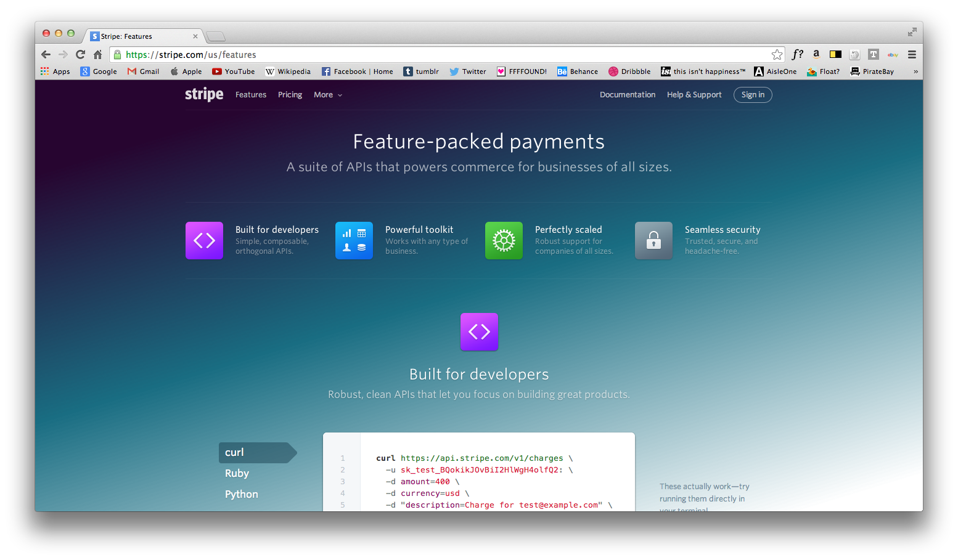Image resolution: width=958 pixels, height=560 pixels.
Task: Bookmark page with the star icon
Action: pos(777,55)
